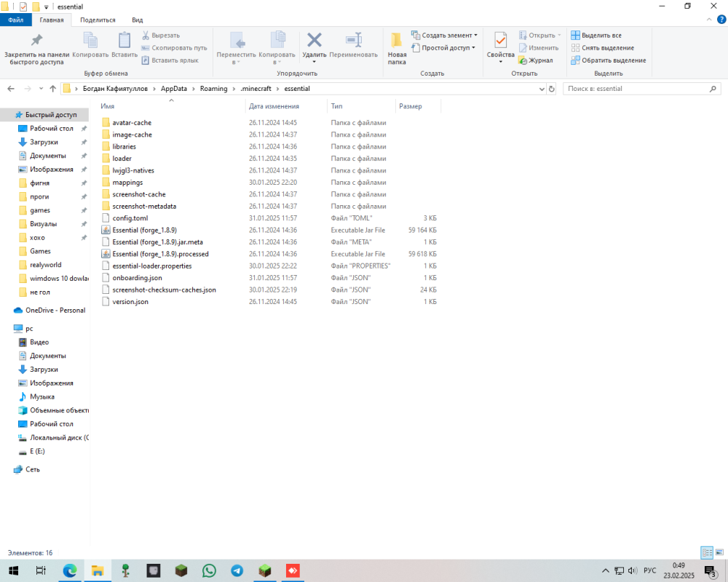The image size is (728, 582).
Task: Select OneDrive - Personal in the sidebar
Action: 55,311
